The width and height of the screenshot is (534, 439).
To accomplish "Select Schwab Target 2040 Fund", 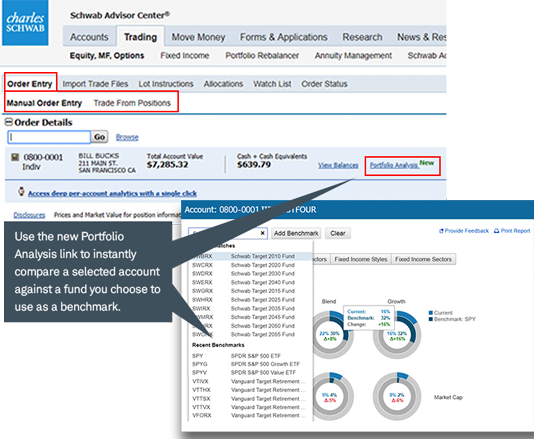I will point(251,282).
